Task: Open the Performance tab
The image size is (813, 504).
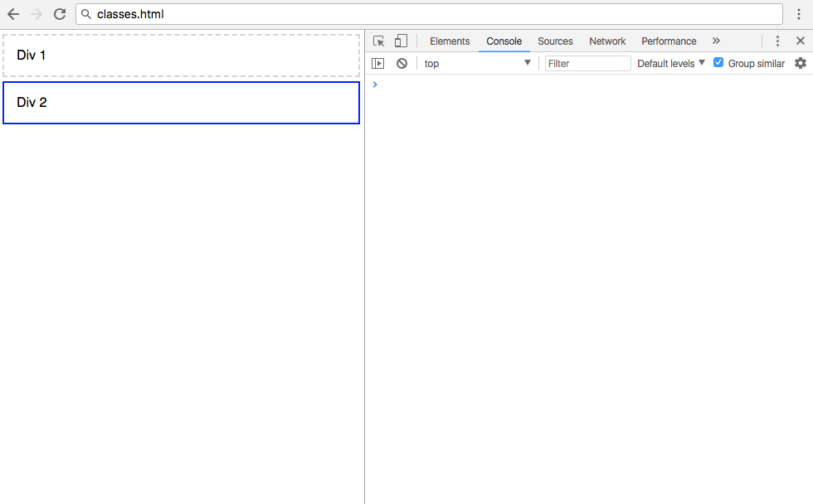Action: point(669,41)
